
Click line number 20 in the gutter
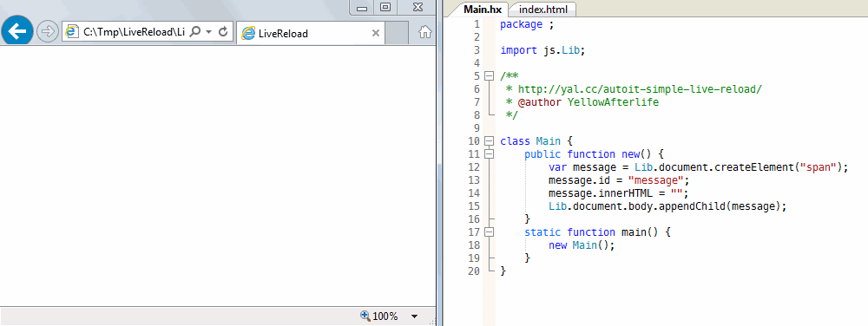473,271
